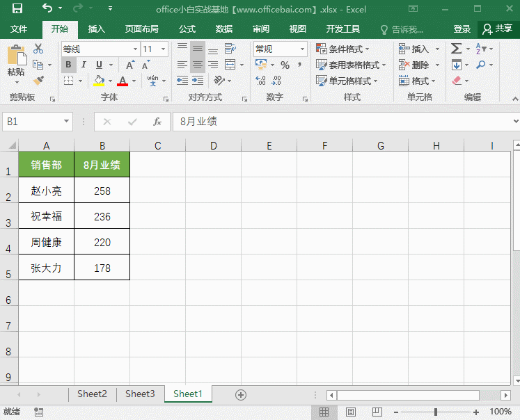Add a new sheet

(241, 395)
